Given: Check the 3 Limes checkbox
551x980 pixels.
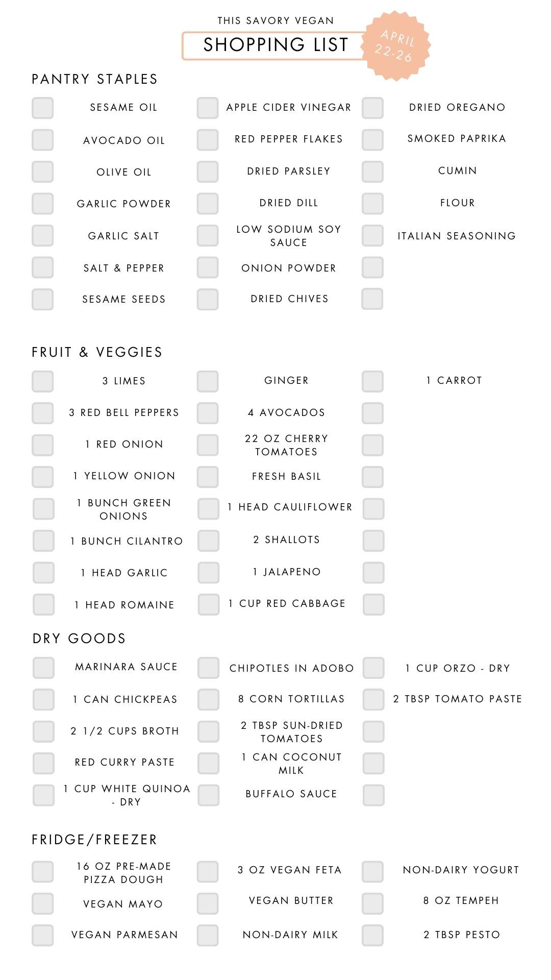Looking at the screenshot, I should 43,381.
